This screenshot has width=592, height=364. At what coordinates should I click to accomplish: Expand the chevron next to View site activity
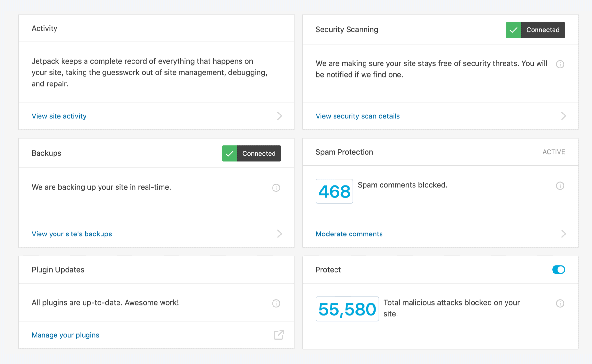[280, 116]
